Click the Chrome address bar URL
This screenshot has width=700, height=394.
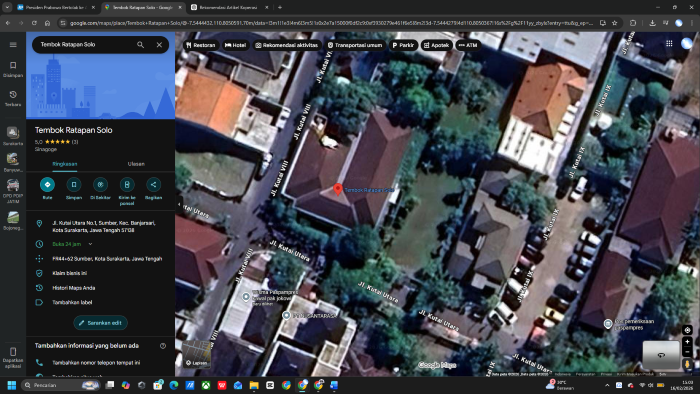point(331,23)
